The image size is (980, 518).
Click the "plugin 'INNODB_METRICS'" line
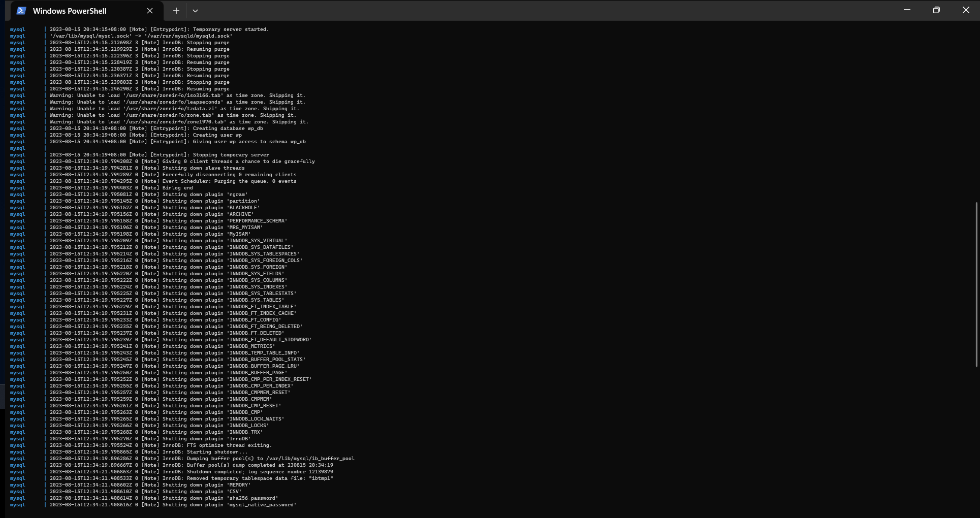click(x=162, y=346)
